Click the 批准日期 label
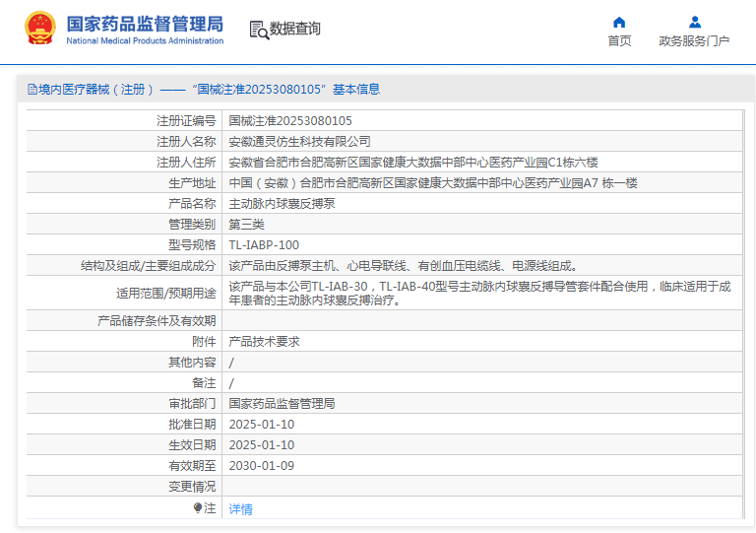 [192, 425]
